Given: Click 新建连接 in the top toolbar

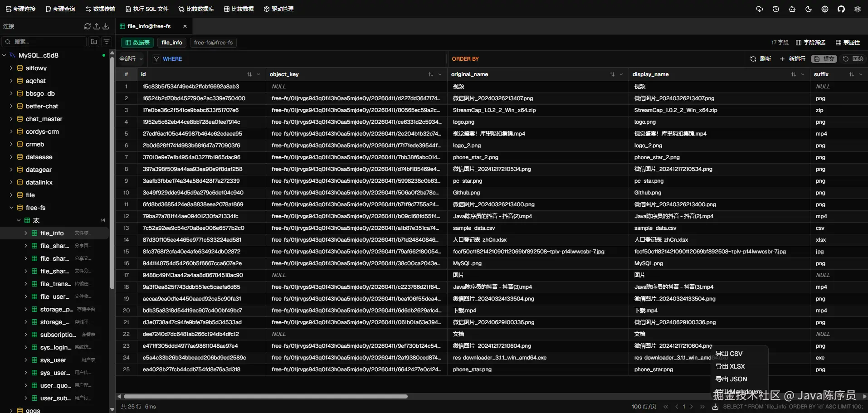Looking at the screenshot, I should click(x=20, y=9).
